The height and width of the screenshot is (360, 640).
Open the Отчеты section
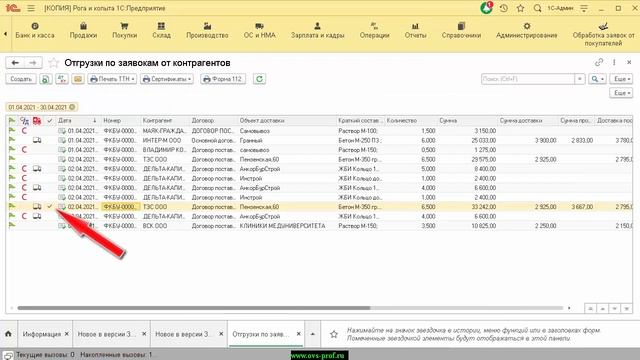pyautogui.click(x=416, y=31)
